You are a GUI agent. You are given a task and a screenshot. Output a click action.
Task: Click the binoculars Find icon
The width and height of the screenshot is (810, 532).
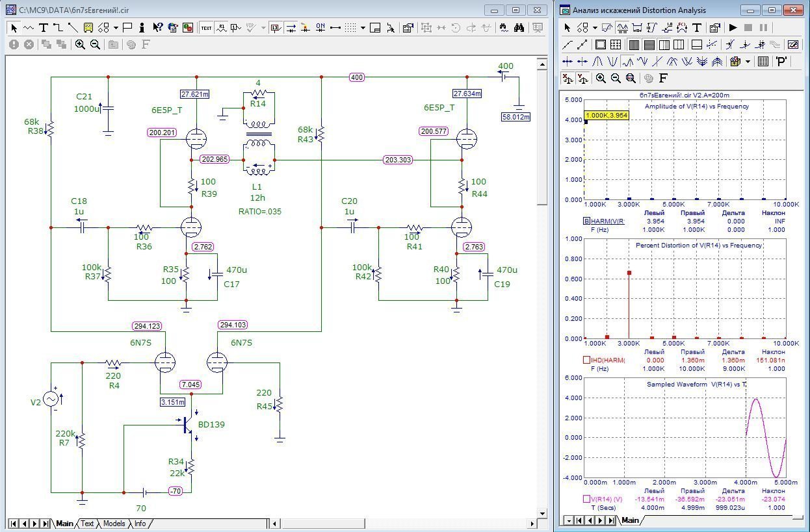[519, 28]
